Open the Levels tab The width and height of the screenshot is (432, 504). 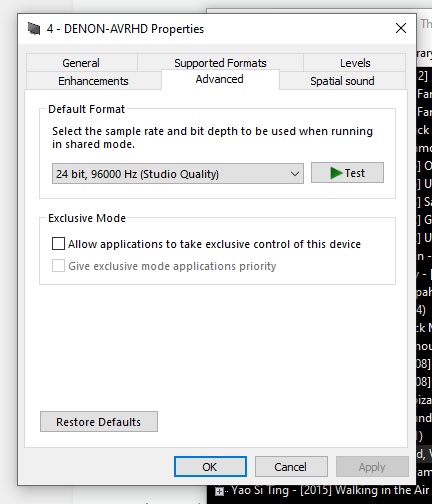[355, 63]
